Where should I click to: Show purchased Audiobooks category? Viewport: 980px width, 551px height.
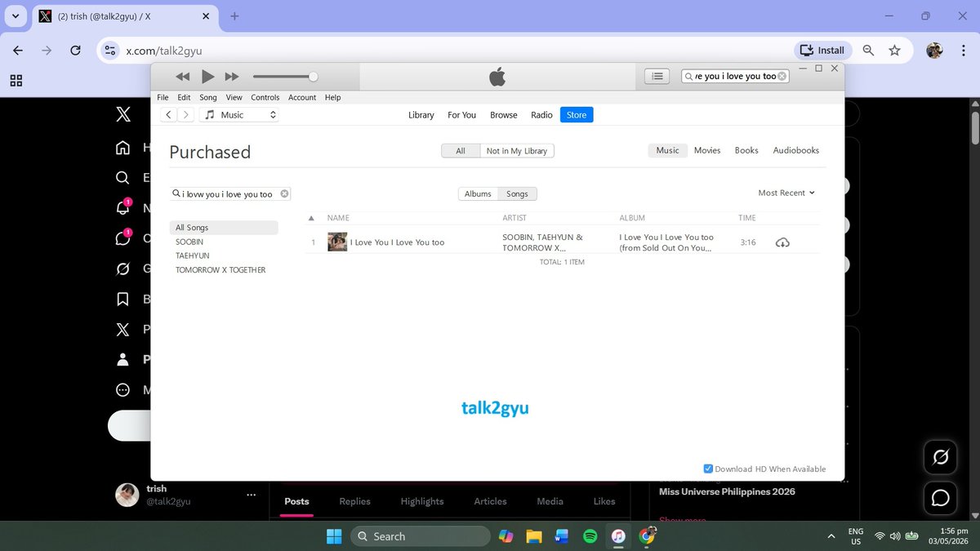tap(796, 150)
